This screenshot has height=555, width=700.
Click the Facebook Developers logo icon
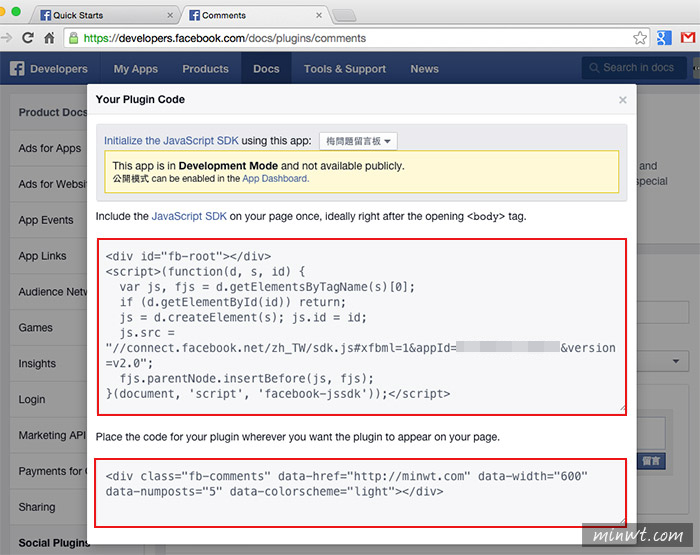[17, 69]
